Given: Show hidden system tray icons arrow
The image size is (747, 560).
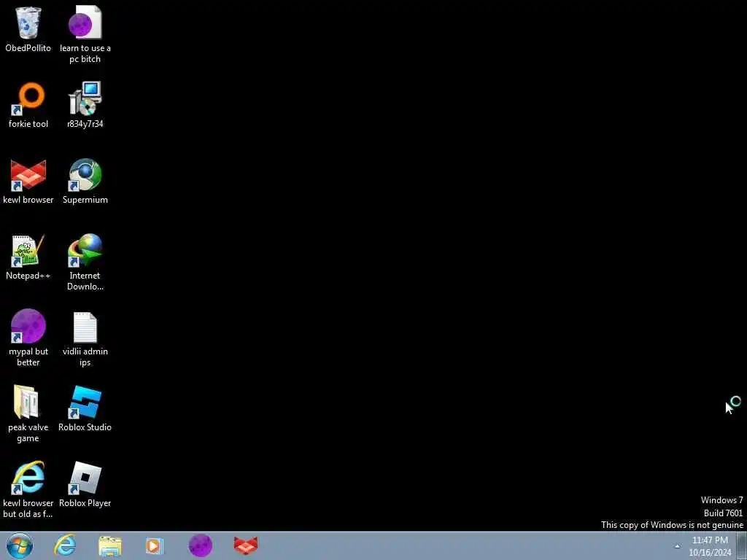Looking at the screenshot, I should 677,546.
